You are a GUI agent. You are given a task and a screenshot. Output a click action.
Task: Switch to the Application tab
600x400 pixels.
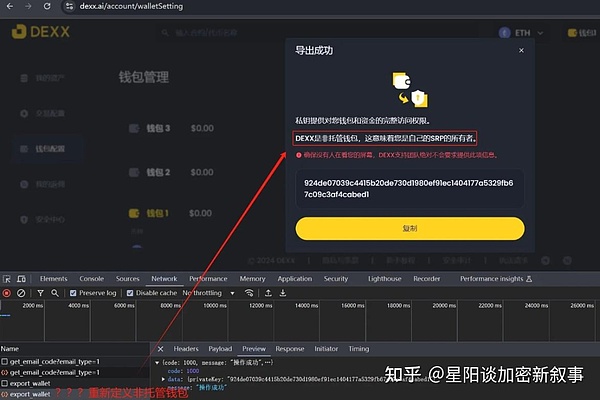(295, 279)
